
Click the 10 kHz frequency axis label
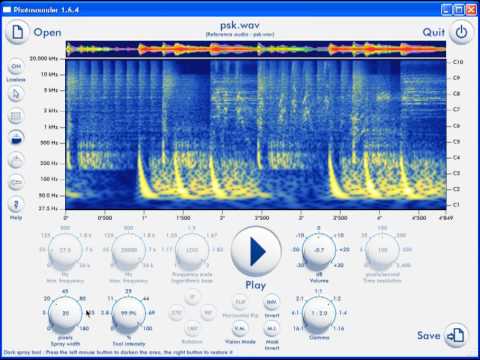point(49,74)
